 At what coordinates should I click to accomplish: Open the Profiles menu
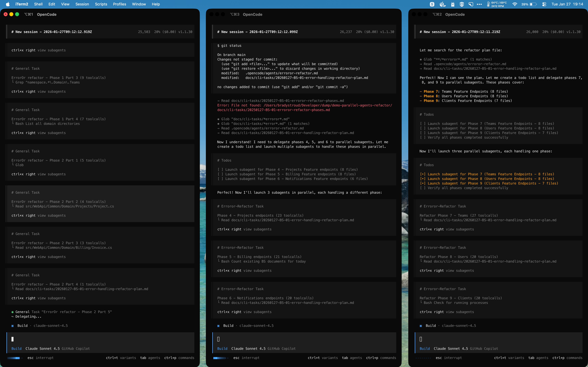pos(119,4)
